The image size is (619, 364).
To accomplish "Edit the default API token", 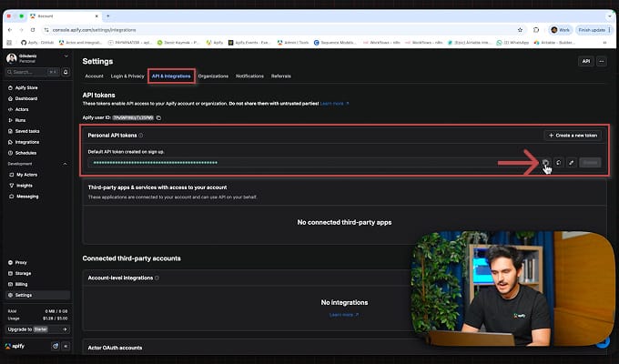I will point(572,162).
